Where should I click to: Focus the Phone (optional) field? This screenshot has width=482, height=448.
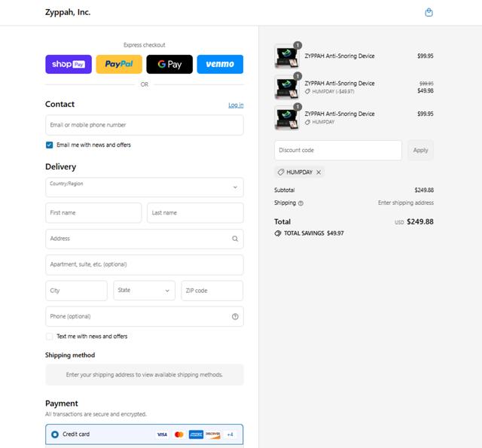(x=145, y=316)
